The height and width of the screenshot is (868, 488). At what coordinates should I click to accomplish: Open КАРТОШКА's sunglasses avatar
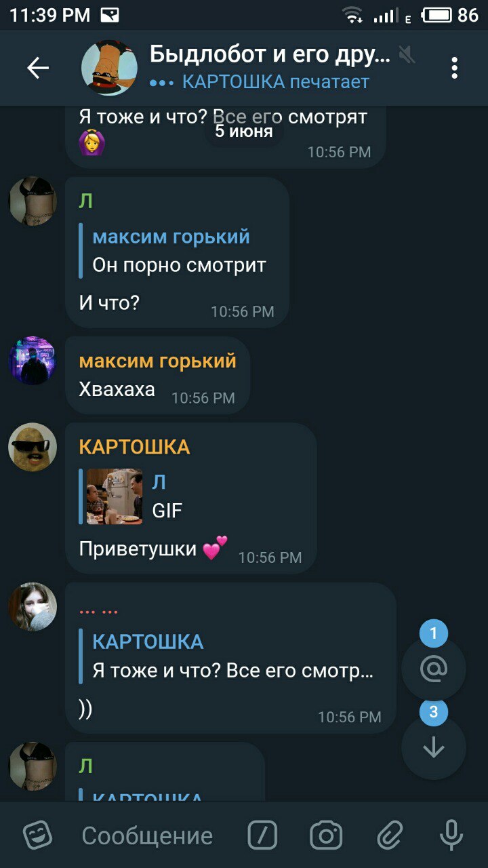[33, 447]
